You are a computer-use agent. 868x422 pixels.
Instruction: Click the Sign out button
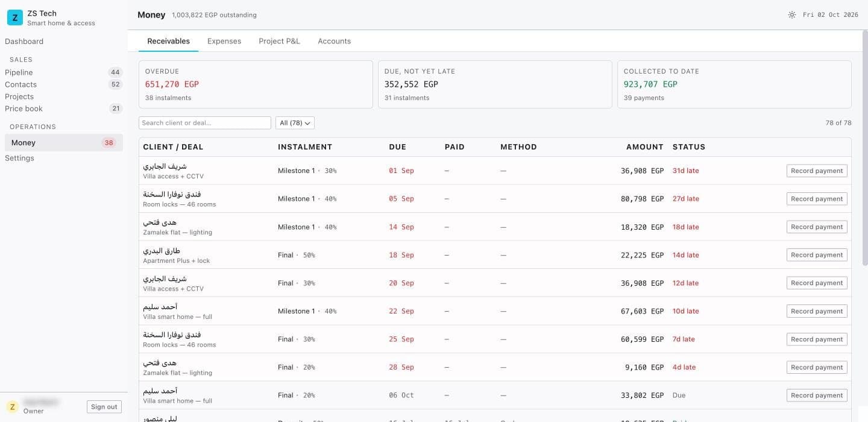click(x=104, y=407)
